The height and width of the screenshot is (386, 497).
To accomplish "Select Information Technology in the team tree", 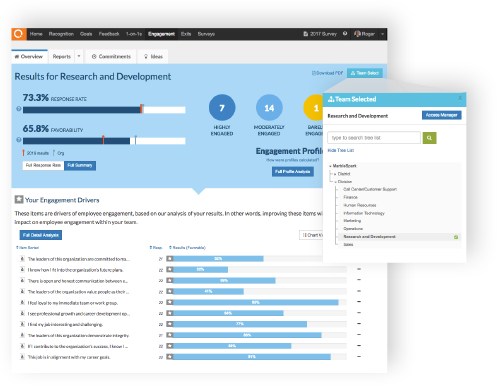I will (x=364, y=213).
